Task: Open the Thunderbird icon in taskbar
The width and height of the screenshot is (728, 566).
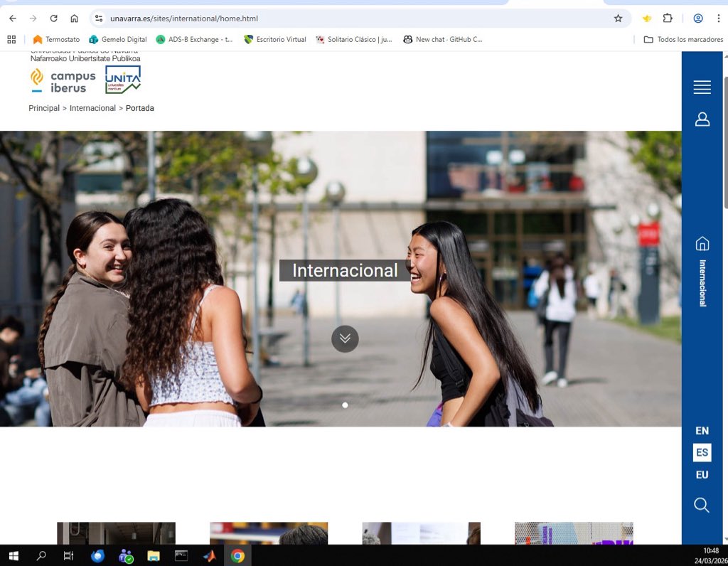Action: pyautogui.click(x=97, y=555)
